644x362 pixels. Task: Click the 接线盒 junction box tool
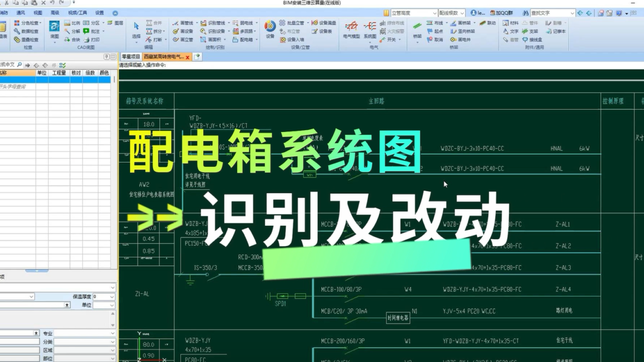tap(532, 40)
